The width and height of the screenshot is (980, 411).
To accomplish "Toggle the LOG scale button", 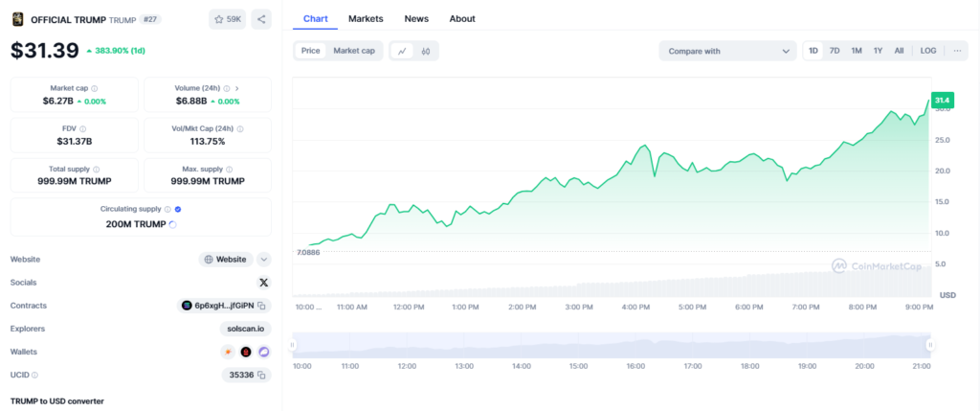I will (928, 52).
